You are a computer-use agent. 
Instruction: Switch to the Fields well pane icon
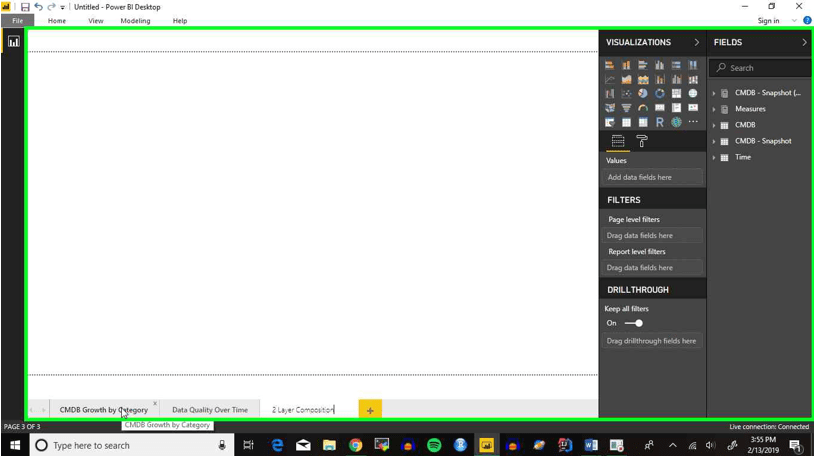618,141
